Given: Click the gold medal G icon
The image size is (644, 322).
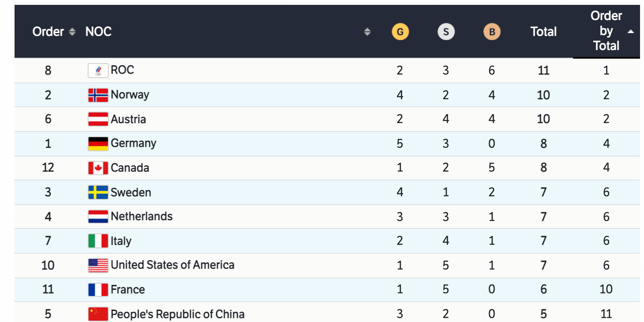Looking at the screenshot, I should pos(400,32).
